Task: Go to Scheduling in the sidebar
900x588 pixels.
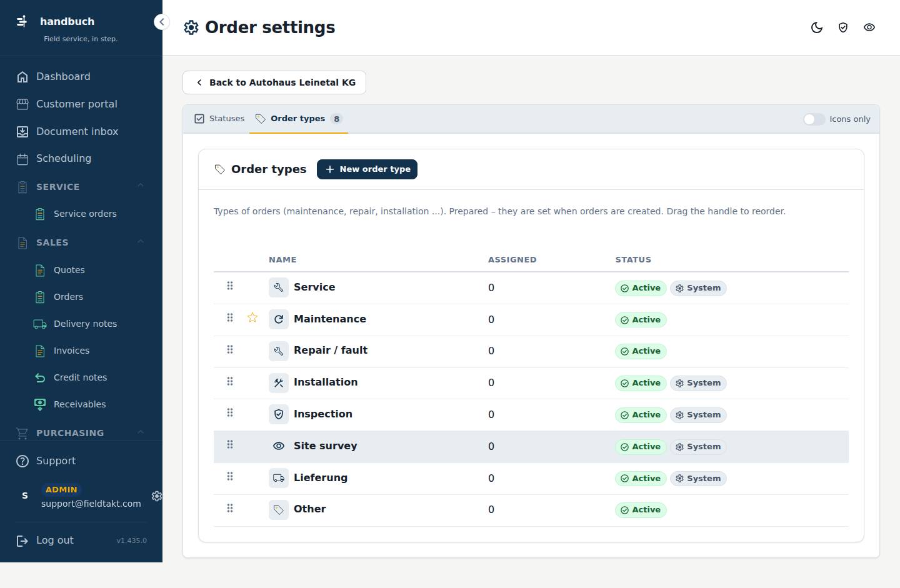Action: [81, 159]
